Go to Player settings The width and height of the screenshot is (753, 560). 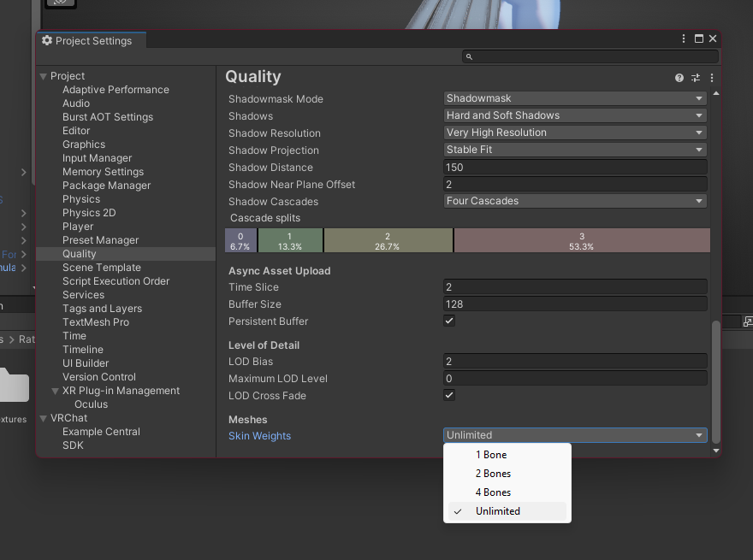pos(78,227)
